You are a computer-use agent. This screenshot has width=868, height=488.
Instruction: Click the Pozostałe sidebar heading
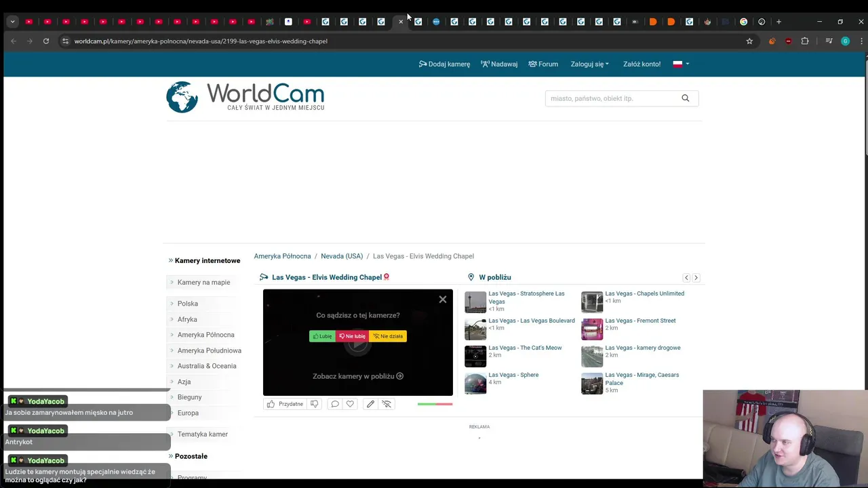click(191, 456)
